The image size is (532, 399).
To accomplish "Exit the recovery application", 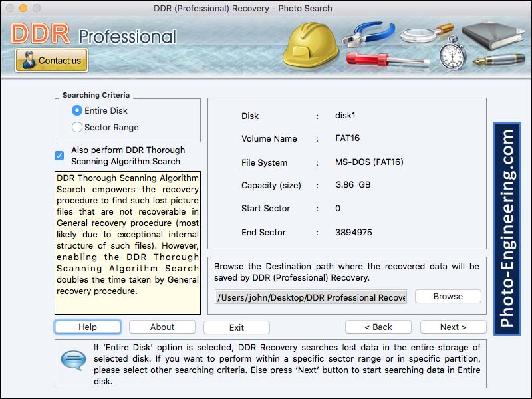I will [x=236, y=327].
